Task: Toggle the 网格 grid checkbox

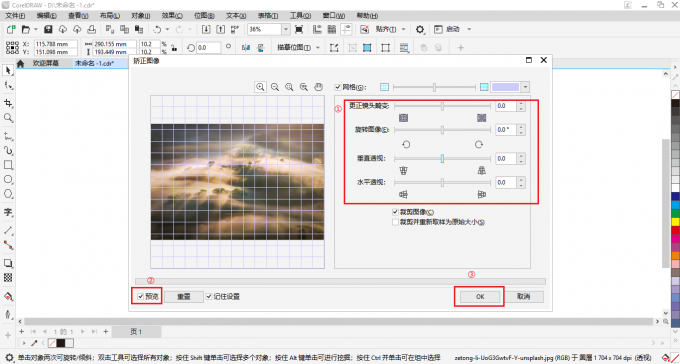Action: click(x=338, y=87)
